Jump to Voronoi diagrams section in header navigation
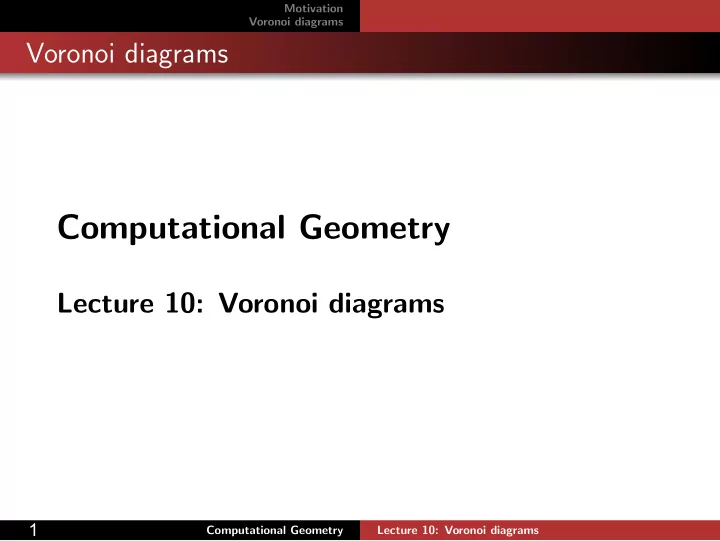The height and width of the screenshot is (541, 720). point(296,22)
